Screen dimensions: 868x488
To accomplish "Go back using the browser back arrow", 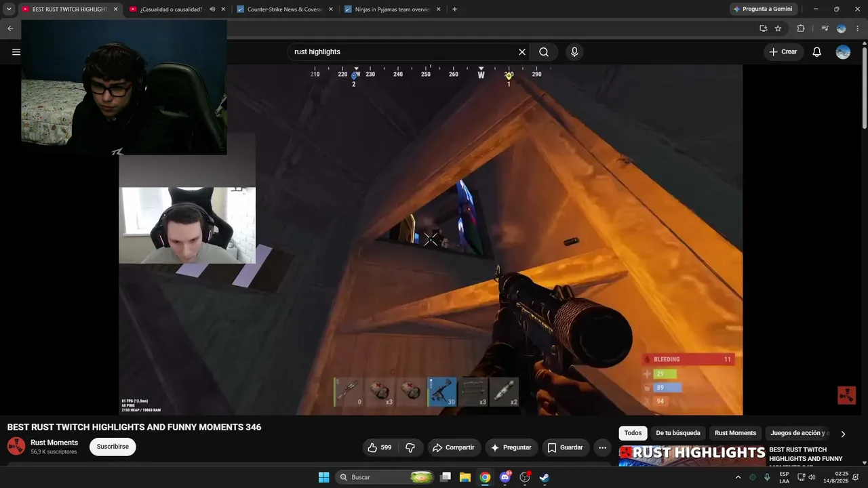I will [10, 28].
